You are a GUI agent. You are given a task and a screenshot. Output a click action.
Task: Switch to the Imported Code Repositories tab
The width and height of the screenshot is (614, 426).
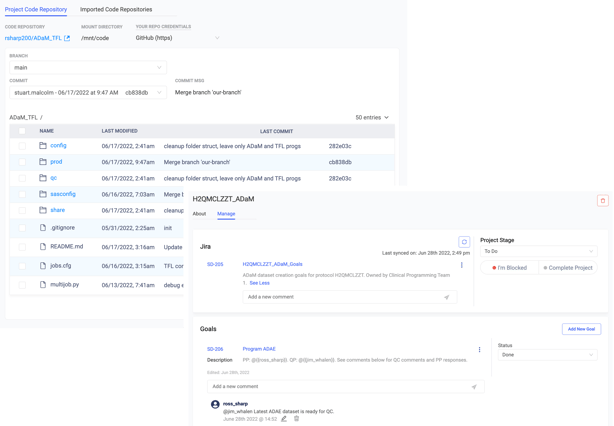pyautogui.click(x=116, y=9)
